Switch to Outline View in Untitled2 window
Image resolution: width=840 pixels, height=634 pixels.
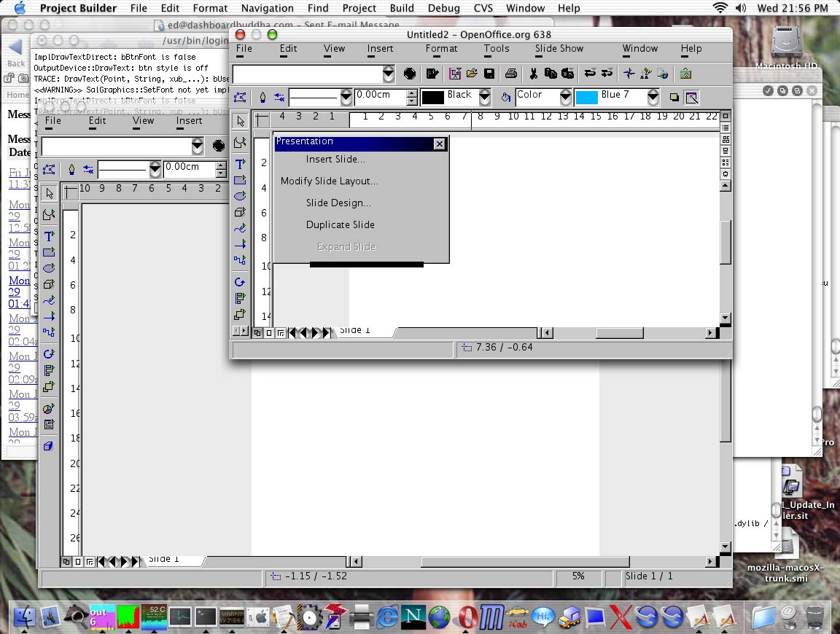(726, 128)
